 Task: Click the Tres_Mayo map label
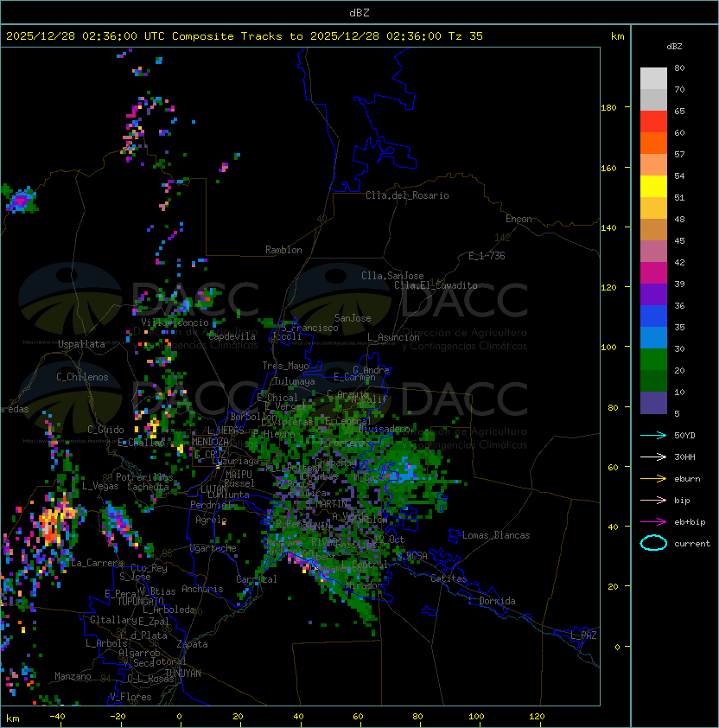[x=285, y=366]
